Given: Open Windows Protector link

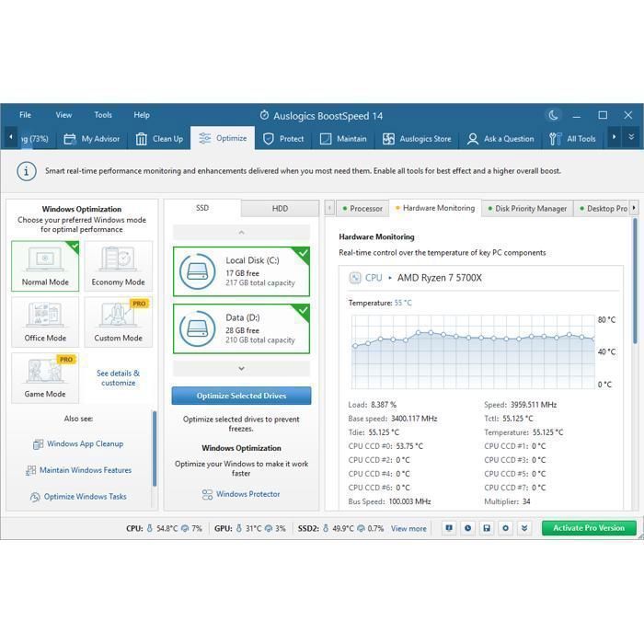Looking at the screenshot, I should point(248,494).
